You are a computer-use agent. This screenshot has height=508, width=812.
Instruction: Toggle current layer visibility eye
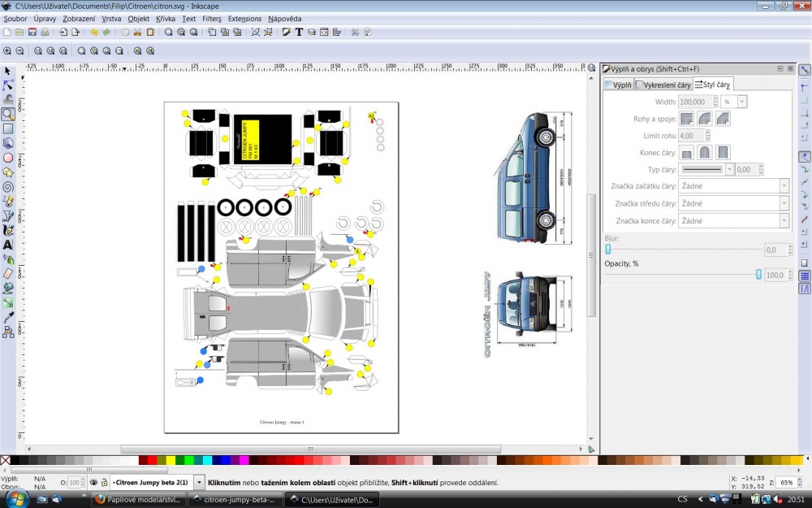(x=93, y=482)
